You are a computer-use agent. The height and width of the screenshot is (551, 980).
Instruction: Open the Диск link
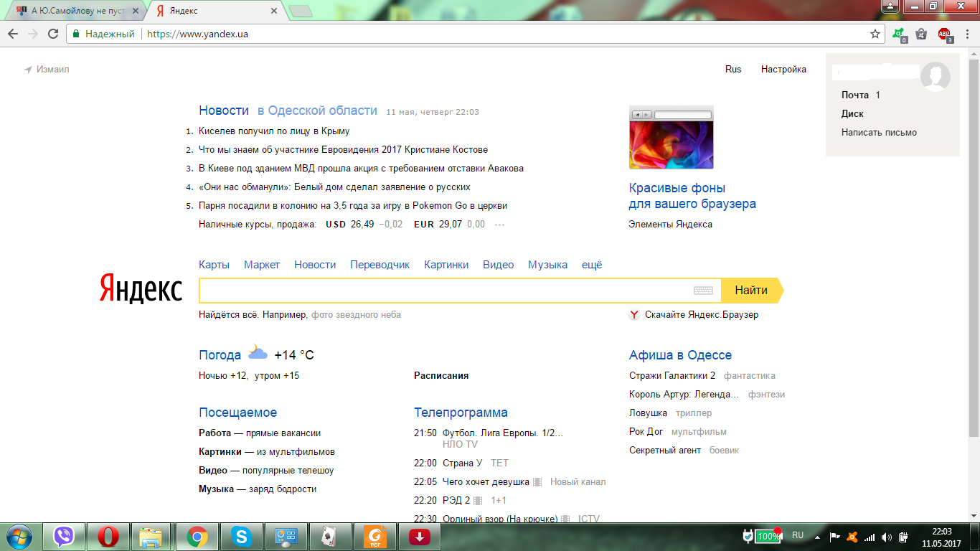[x=852, y=114]
